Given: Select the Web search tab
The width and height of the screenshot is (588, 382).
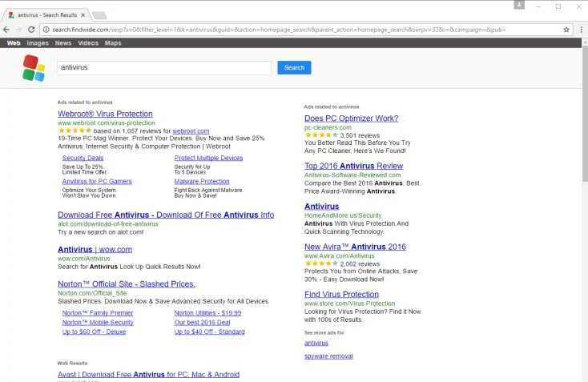Looking at the screenshot, I should click(x=14, y=43).
